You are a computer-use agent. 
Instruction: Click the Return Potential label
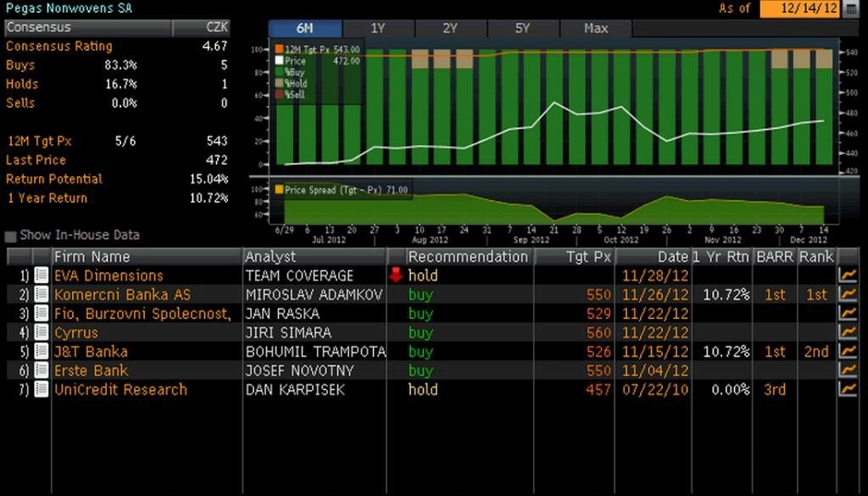(x=54, y=179)
